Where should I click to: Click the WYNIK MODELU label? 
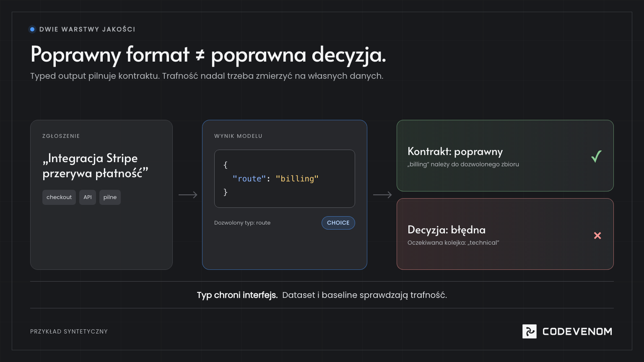238,136
